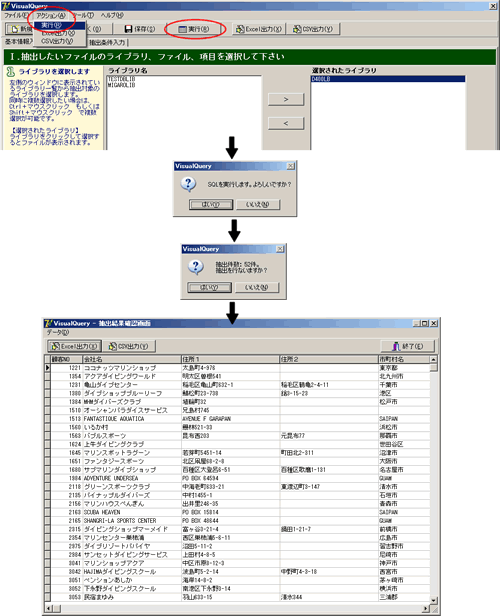Click the 実行 toolbar button at top
The height and width of the screenshot is (616, 500).
point(194,29)
